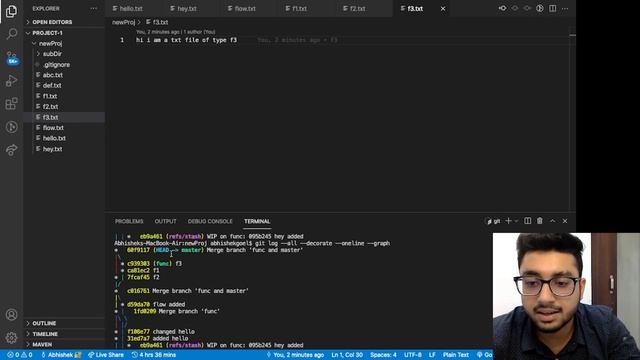Open the Explorer view in activity bar

(x=11, y=11)
